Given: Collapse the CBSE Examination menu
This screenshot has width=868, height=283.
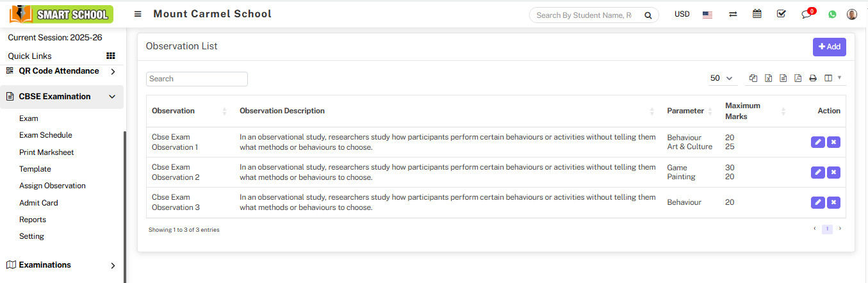Looking at the screenshot, I should click(112, 97).
